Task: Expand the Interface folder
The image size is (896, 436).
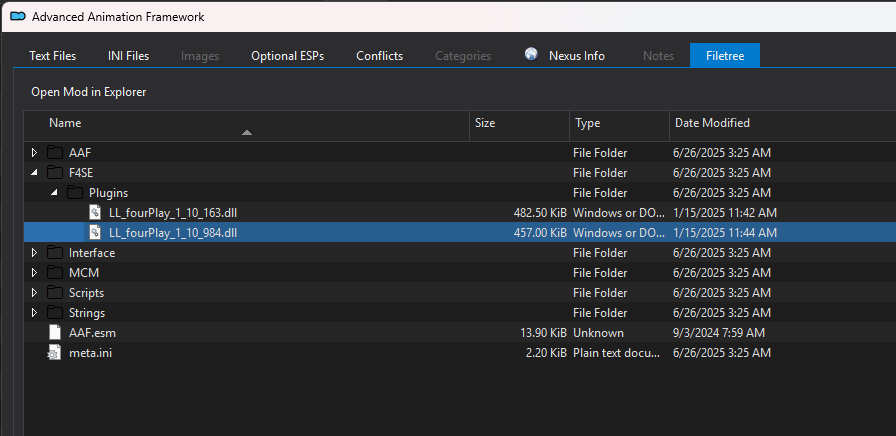Action: tap(34, 253)
